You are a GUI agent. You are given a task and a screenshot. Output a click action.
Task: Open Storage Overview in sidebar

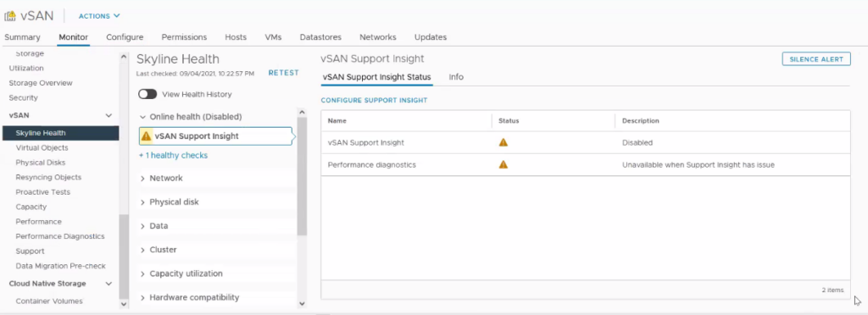tap(41, 83)
